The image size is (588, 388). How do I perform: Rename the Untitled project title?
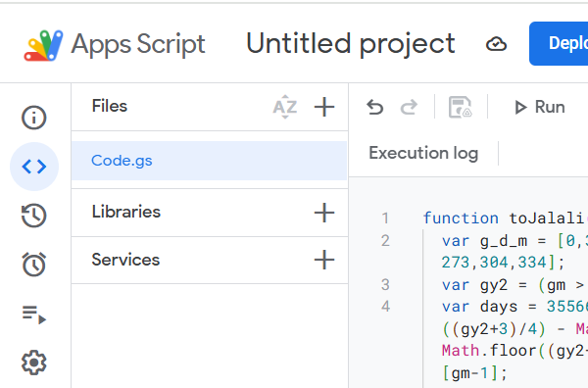351,44
